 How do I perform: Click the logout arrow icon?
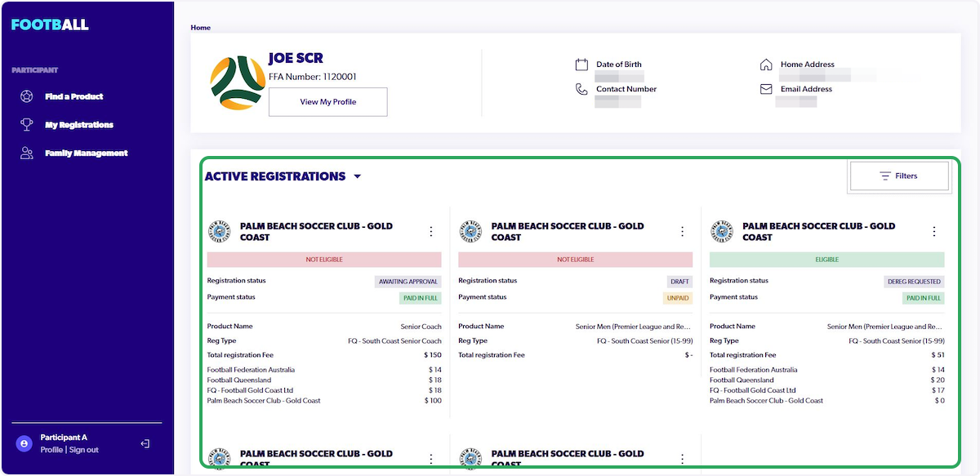coord(145,443)
